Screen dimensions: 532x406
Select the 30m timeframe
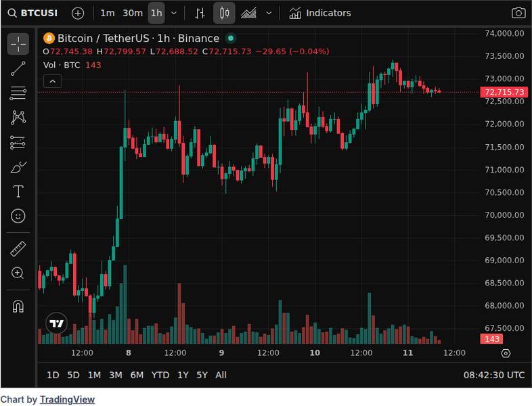click(x=133, y=14)
